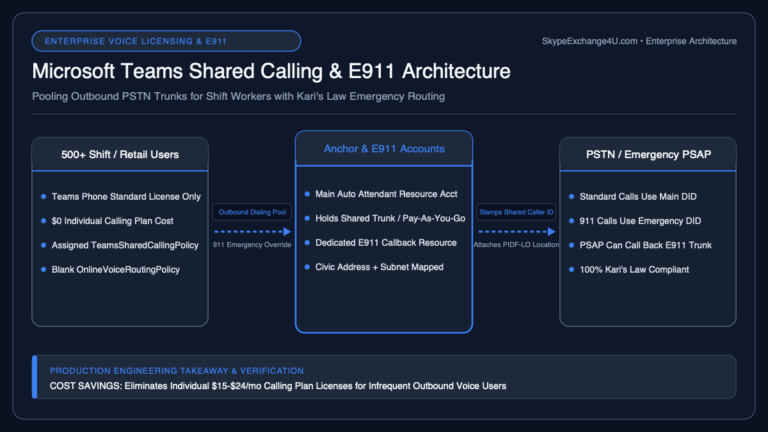768x432 pixels.
Task: Click Dedicated E911 Callback Resource
Action: pos(385,242)
